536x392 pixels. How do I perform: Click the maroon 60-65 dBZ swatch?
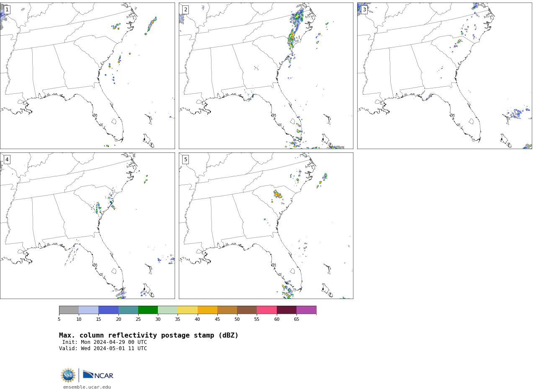(286, 310)
